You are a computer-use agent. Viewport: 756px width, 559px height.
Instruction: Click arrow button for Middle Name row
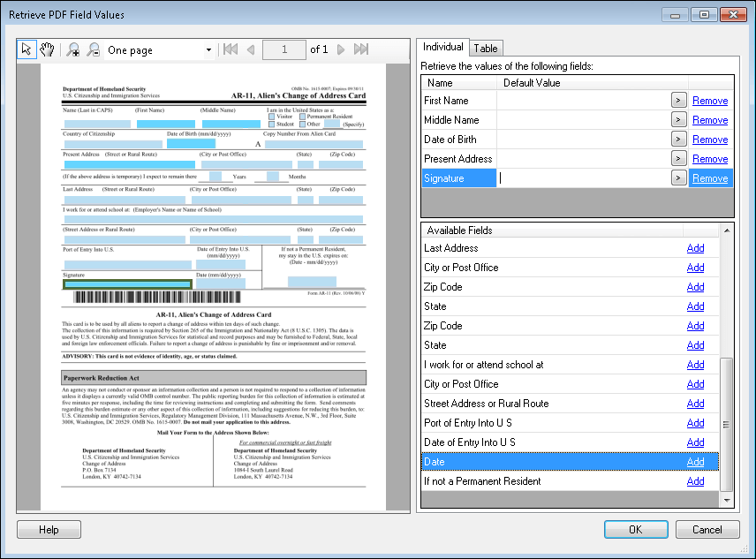(x=678, y=119)
